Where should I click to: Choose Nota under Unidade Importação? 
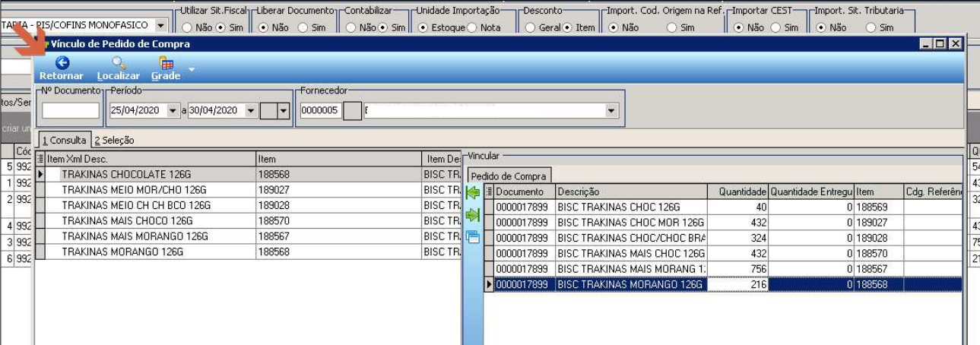pyautogui.click(x=484, y=27)
